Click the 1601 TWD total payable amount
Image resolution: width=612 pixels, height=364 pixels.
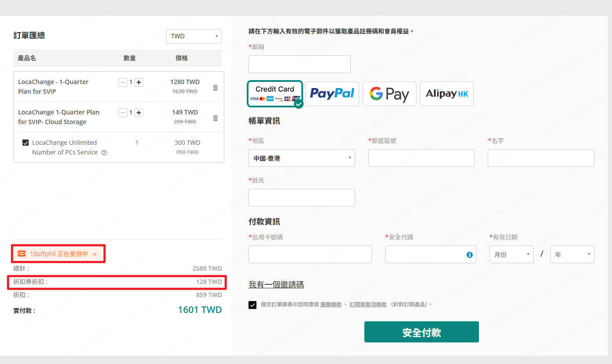[200, 310]
